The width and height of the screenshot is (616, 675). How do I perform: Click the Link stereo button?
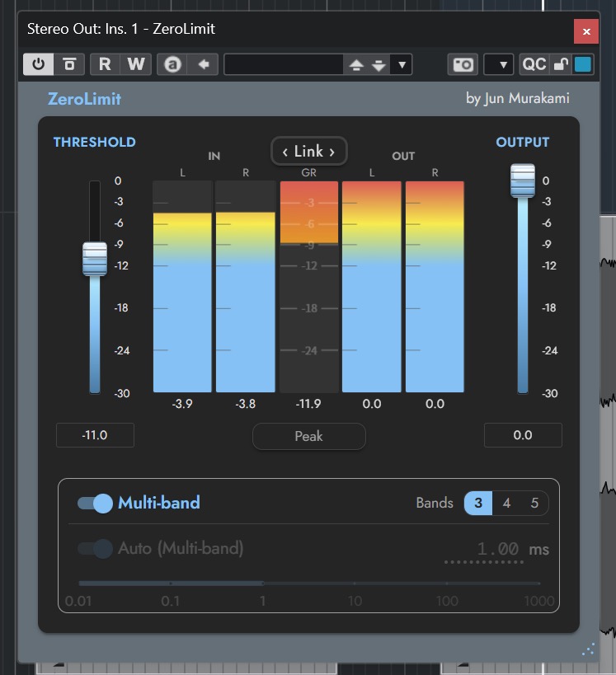tap(309, 151)
